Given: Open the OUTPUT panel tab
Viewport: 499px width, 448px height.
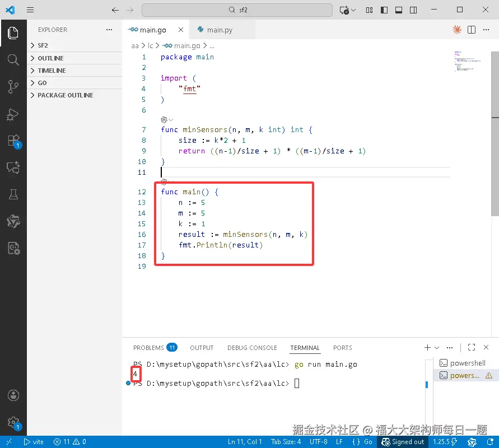Looking at the screenshot, I should click(202, 348).
